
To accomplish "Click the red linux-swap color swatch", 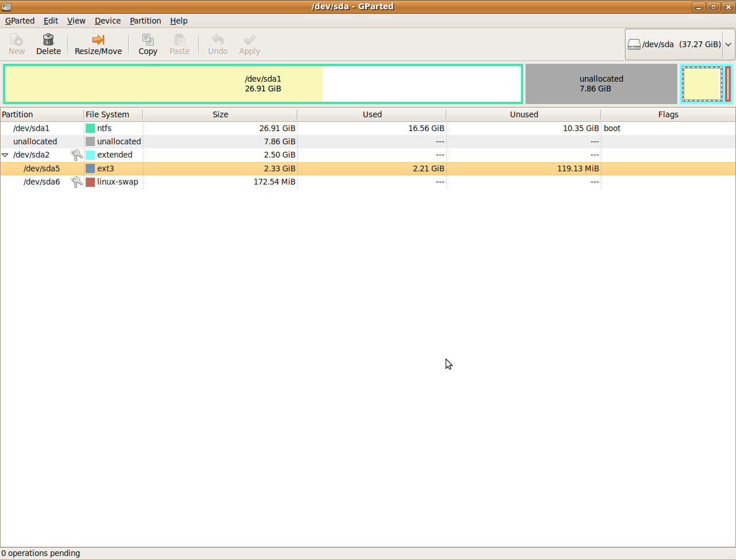I will (90, 182).
